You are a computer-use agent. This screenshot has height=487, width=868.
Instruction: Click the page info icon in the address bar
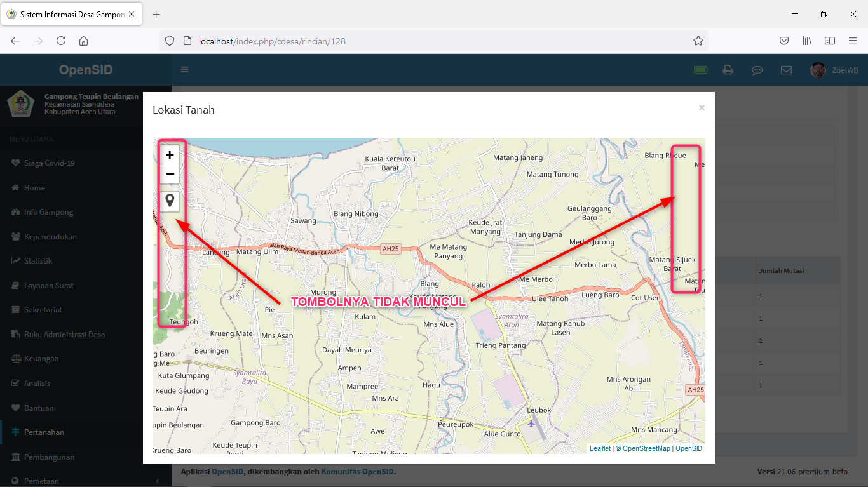click(x=187, y=41)
